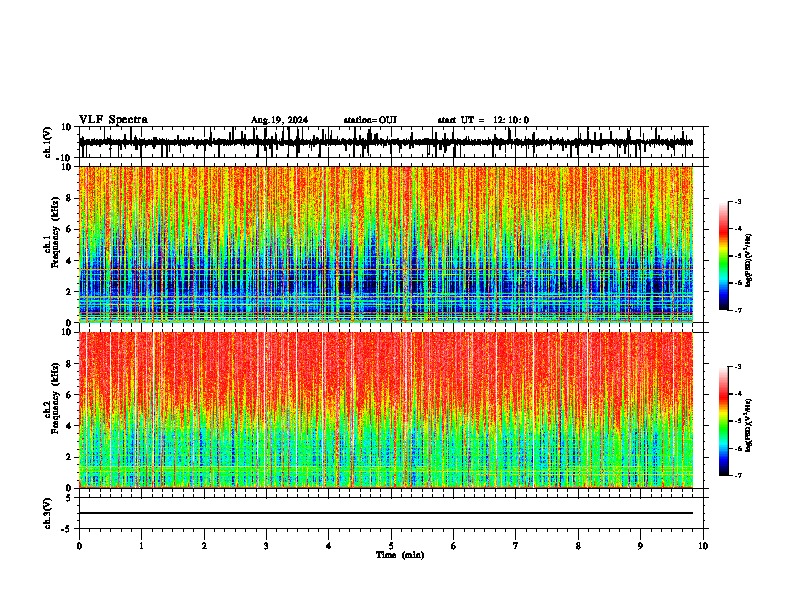The height and width of the screenshot is (612, 792).
Task: Click the -7 tick on ch.2 colorbar
Action: tap(738, 475)
